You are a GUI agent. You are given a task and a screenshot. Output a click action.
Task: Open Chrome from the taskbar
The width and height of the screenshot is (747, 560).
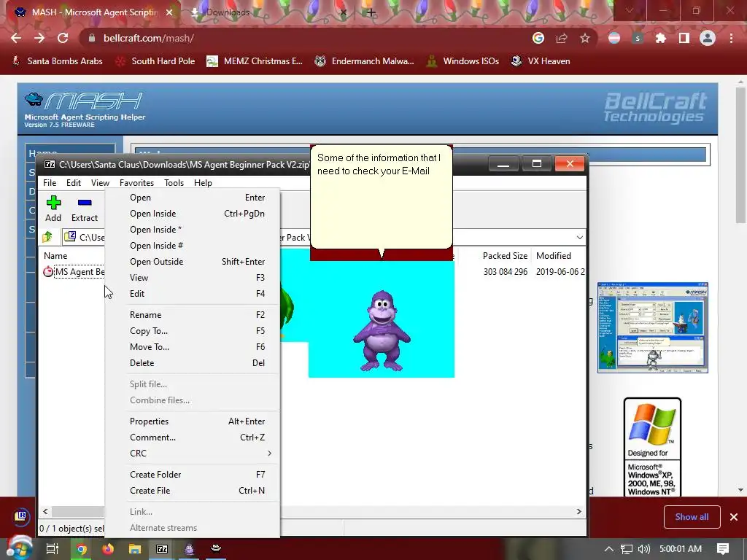(82, 549)
